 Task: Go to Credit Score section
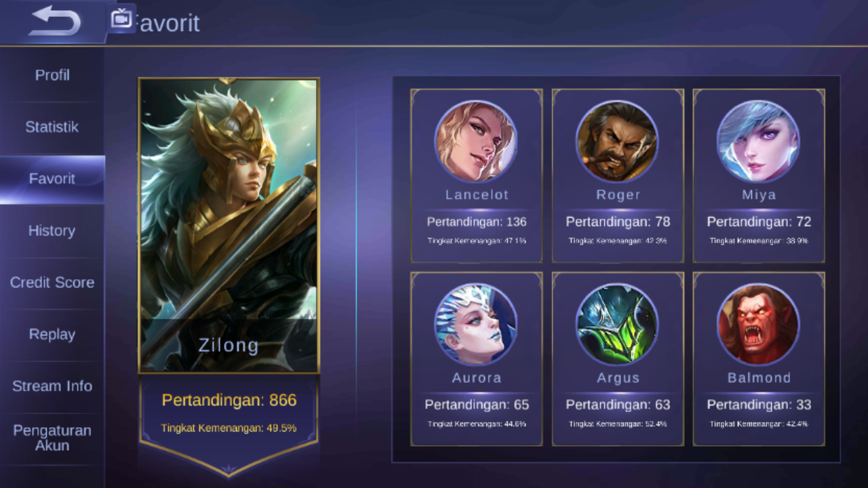pyautogui.click(x=52, y=283)
